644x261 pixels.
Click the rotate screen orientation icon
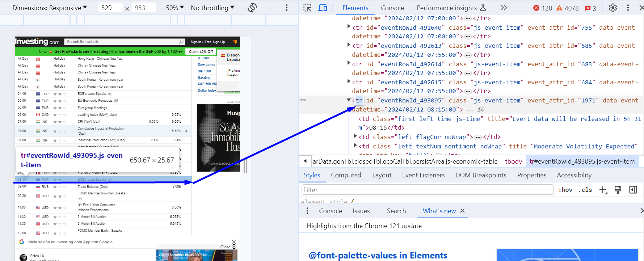click(x=252, y=8)
